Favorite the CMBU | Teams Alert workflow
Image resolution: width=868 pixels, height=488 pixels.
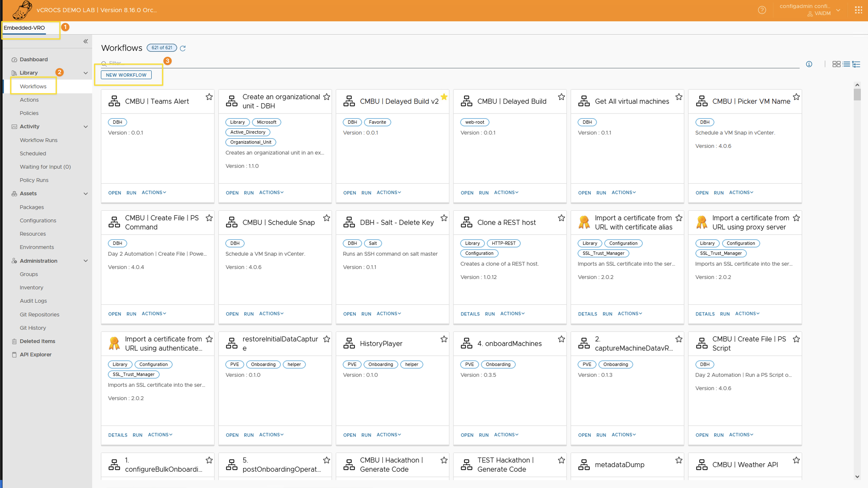point(209,97)
